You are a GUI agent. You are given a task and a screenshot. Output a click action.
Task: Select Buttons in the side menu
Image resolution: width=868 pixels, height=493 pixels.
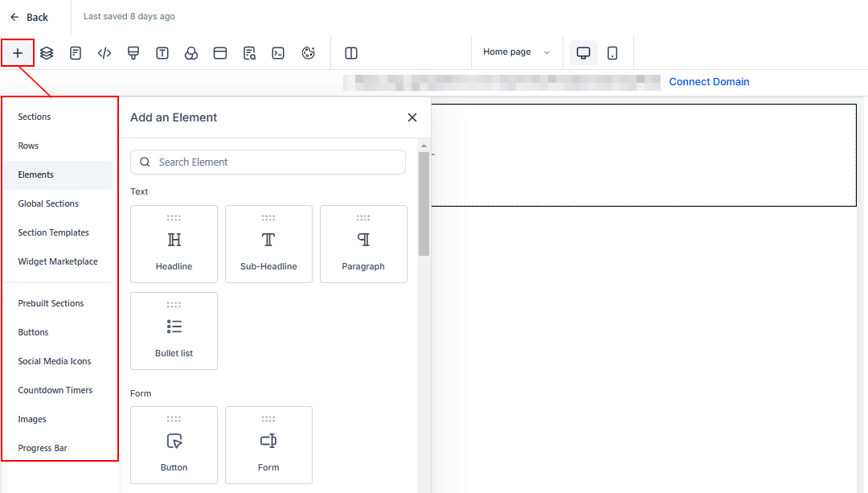click(x=33, y=332)
